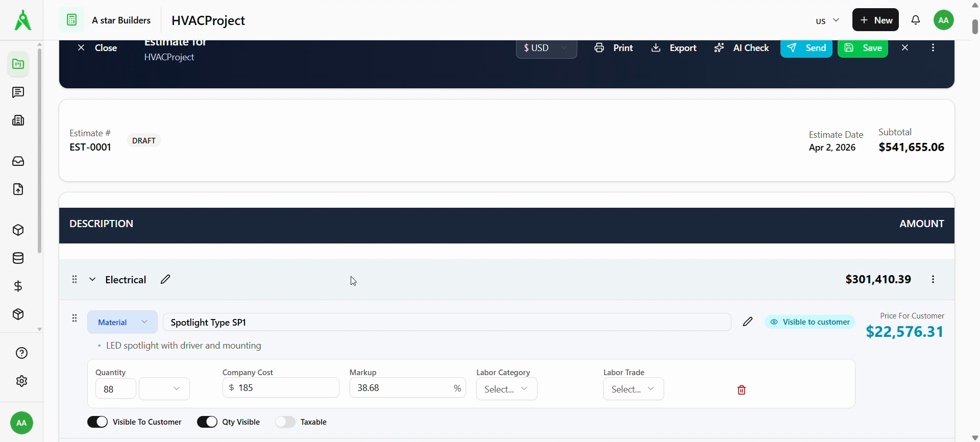Open the Labor Category select dropdown
Viewport: 980px width, 442px height.
point(506,389)
